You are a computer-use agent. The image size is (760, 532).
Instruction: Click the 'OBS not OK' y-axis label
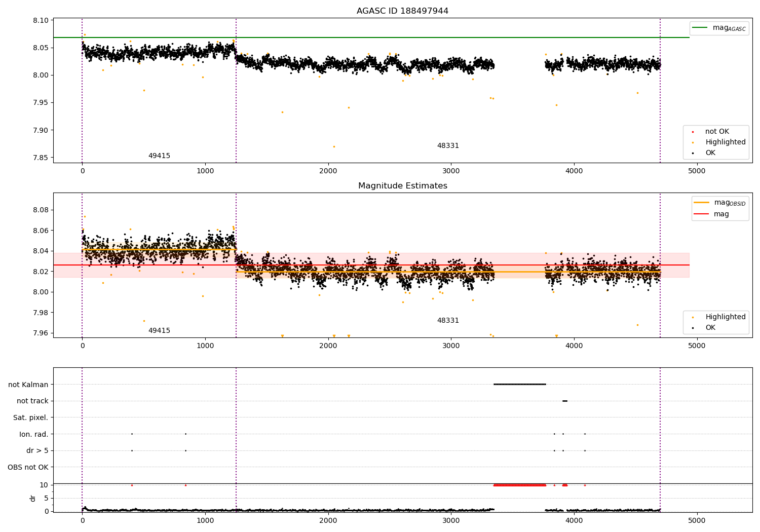(28, 467)
